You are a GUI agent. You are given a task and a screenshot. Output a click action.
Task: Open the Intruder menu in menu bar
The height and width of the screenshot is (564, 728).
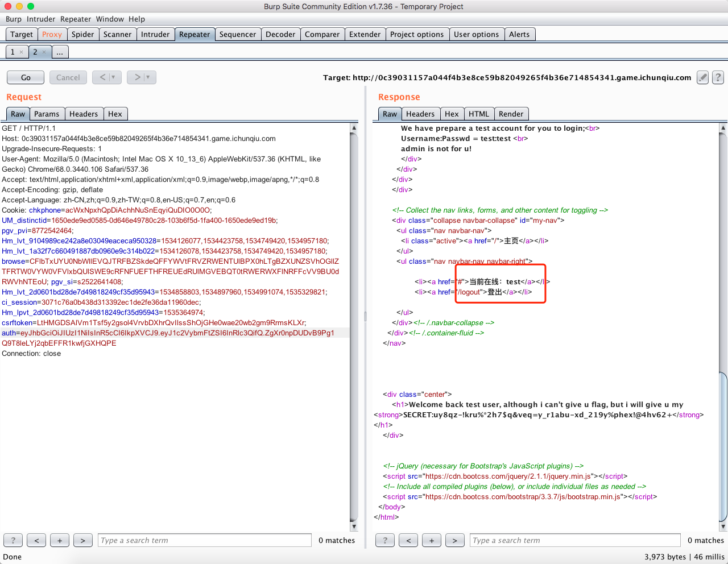[41, 19]
